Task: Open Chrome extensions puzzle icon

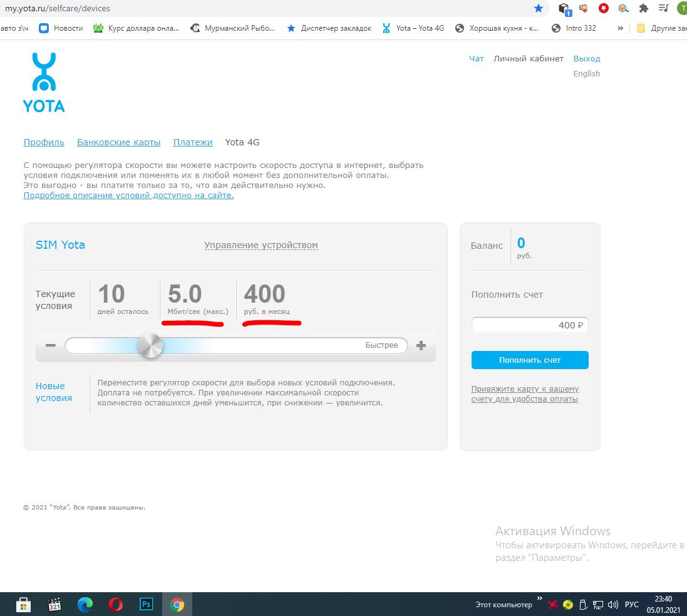Action: (x=643, y=9)
